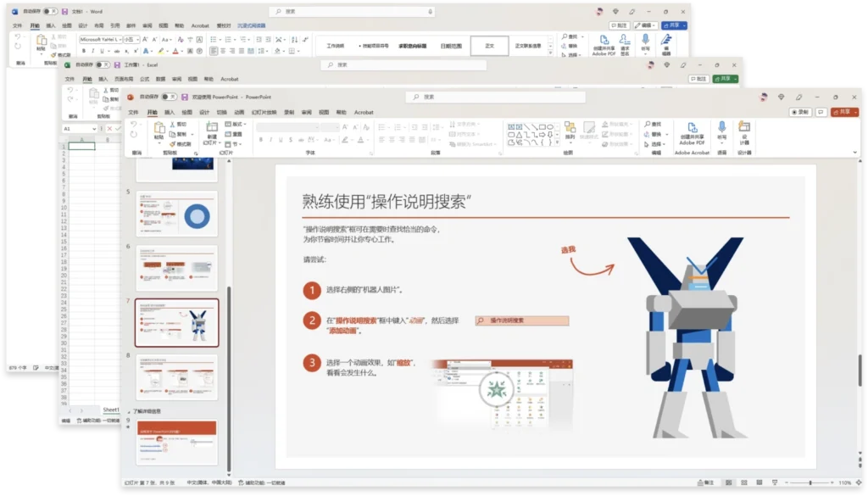Click Create and Share Adobe PDF in PowerPoint
The width and height of the screenshot is (868, 496).
[x=692, y=134]
